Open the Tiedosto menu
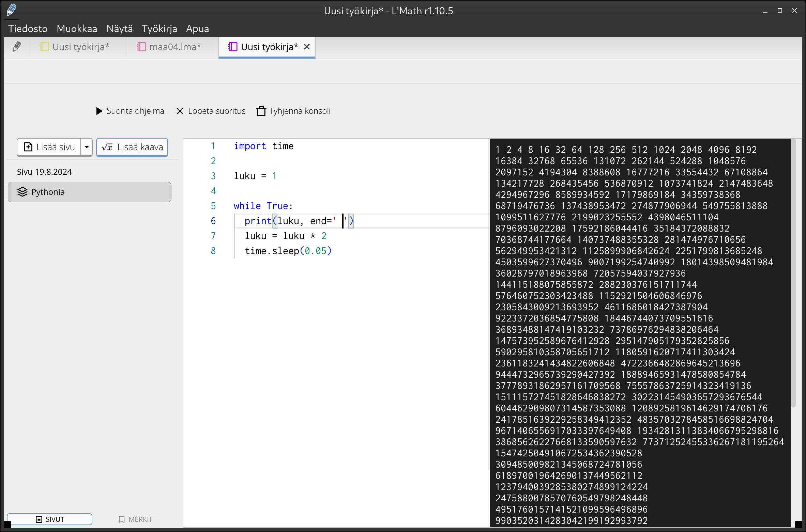Viewport: 806px width, 532px height. coord(28,29)
